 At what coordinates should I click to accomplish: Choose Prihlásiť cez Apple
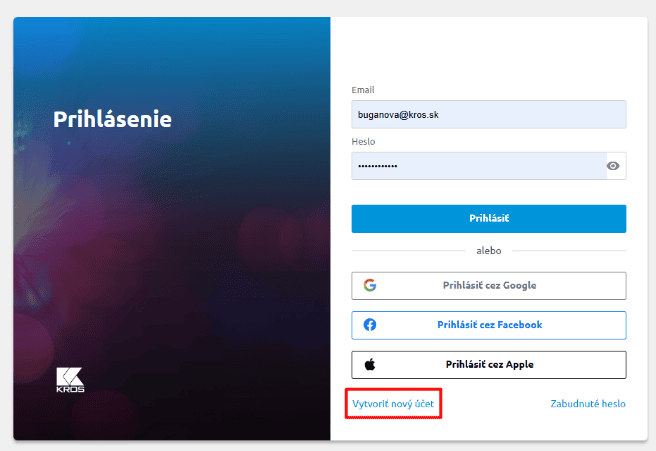tap(489, 364)
